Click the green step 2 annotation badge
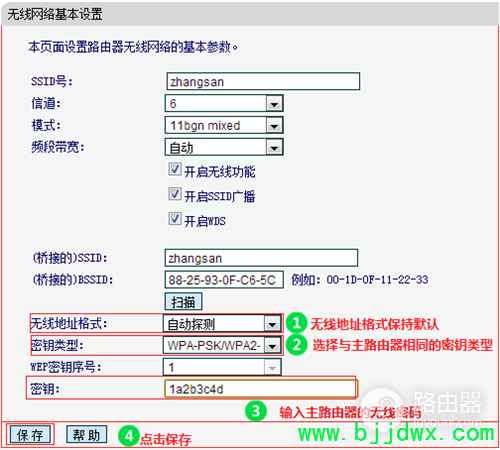Screen dimensions: 500x450 [297, 345]
